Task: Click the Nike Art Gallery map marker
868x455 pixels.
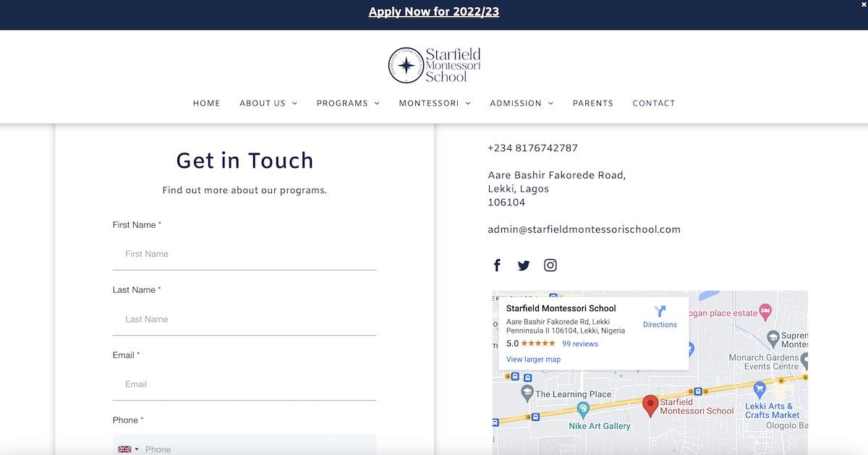Action: [583, 410]
